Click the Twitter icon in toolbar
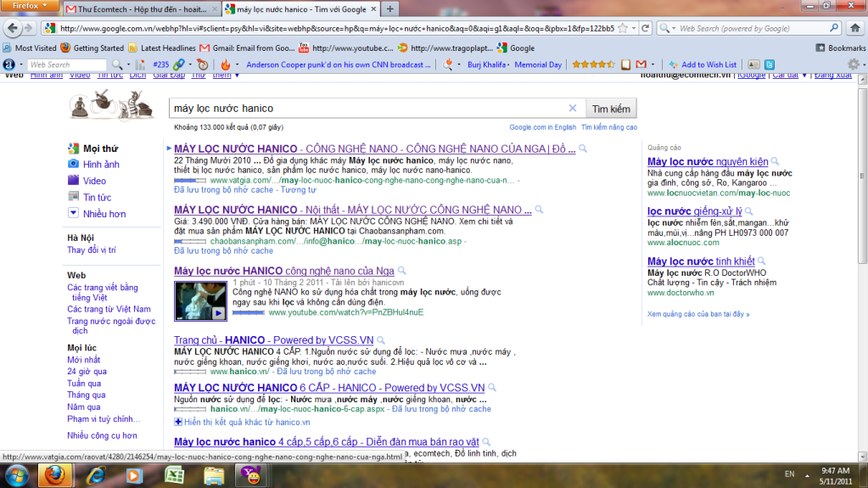 point(770,65)
